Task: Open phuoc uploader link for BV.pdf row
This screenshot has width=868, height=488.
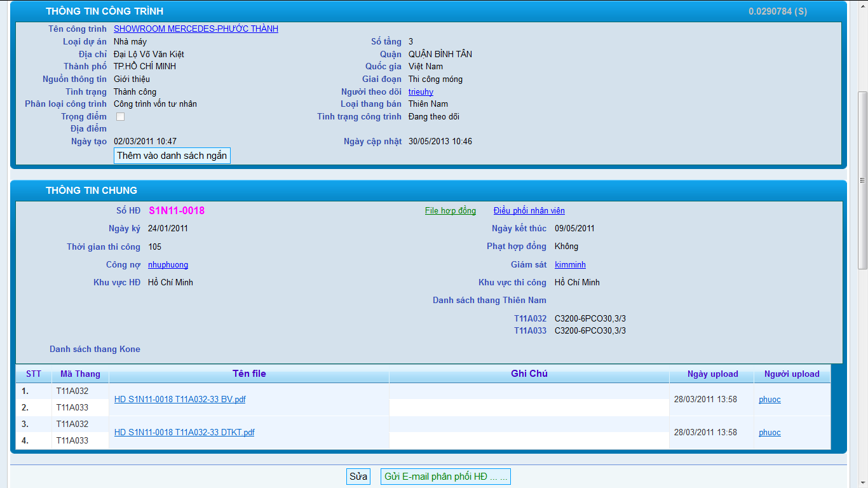Action: point(770,400)
